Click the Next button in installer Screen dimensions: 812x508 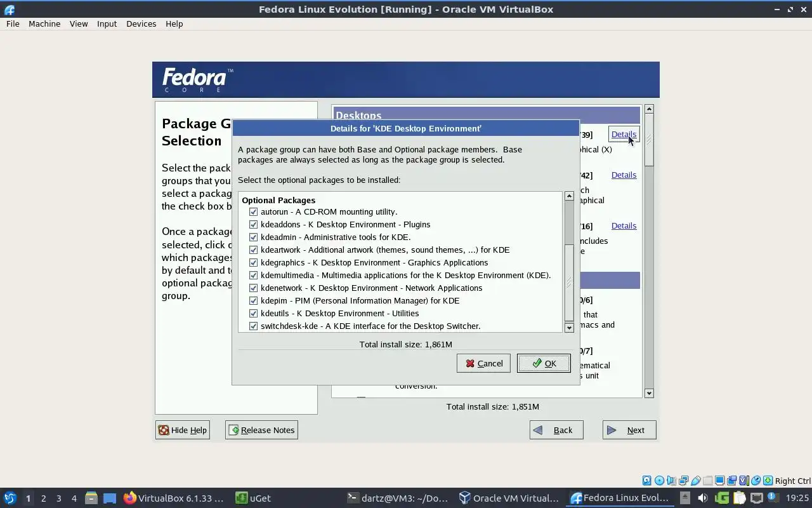[x=629, y=430]
